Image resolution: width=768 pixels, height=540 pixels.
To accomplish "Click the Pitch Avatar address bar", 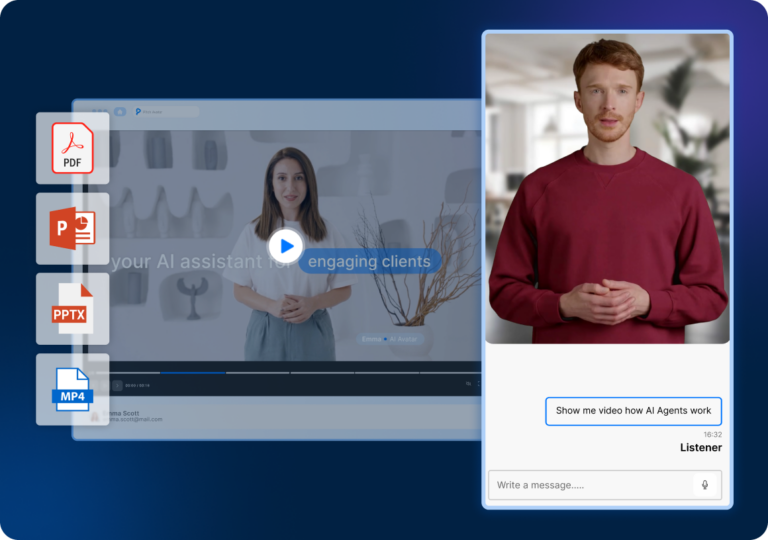I will [165, 112].
